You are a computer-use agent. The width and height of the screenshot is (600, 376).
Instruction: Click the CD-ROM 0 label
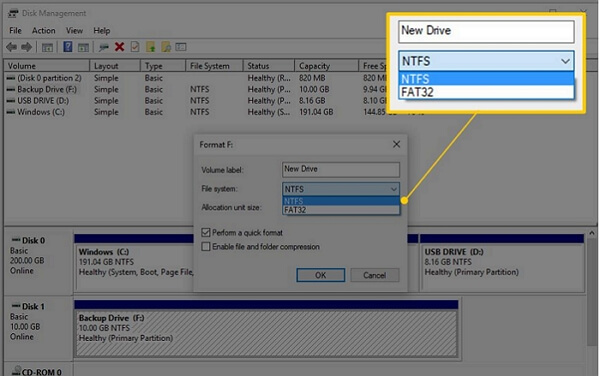click(x=41, y=372)
